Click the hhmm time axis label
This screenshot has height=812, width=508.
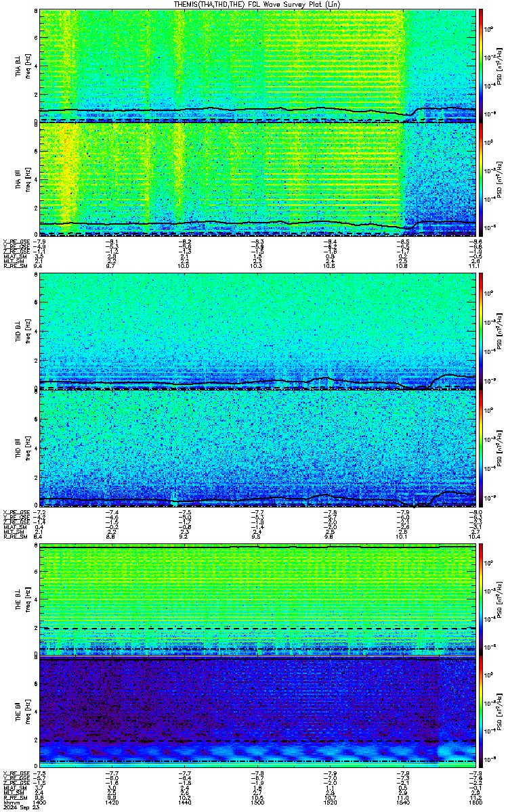(10, 803)
